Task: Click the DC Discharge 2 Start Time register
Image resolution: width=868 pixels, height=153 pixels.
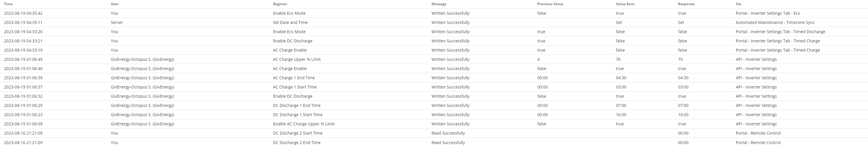Action: pyautogui.click(x=297, y=133)
